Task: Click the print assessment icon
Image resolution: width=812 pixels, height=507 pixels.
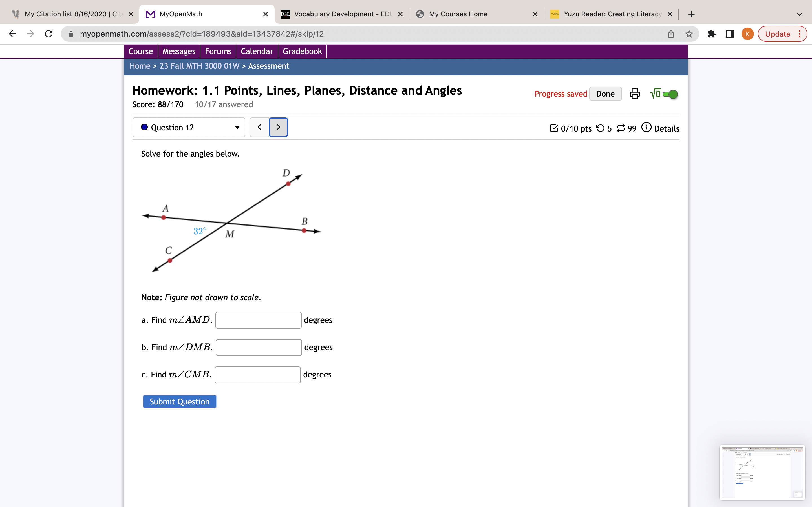Action: 634,94
